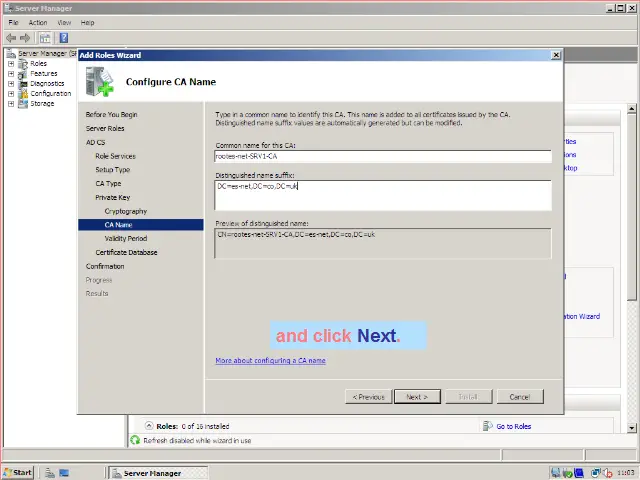Collapse the Roles summary section chevron
The image size is (640, 480).
coord(149,426)
